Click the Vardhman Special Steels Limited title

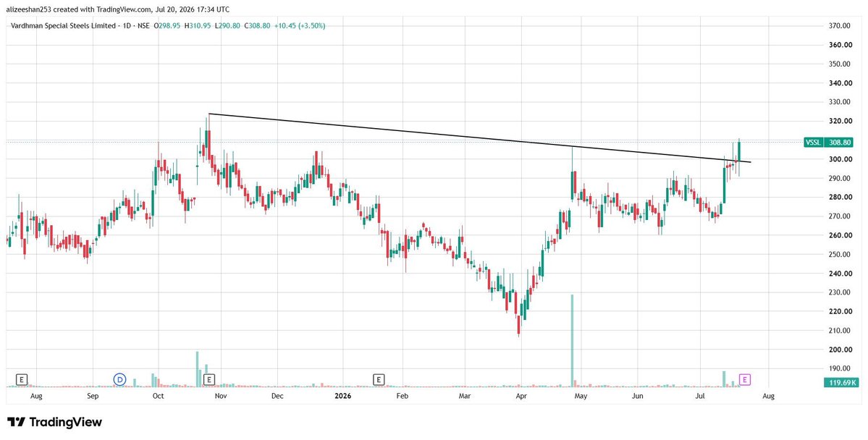click(64, 25)
